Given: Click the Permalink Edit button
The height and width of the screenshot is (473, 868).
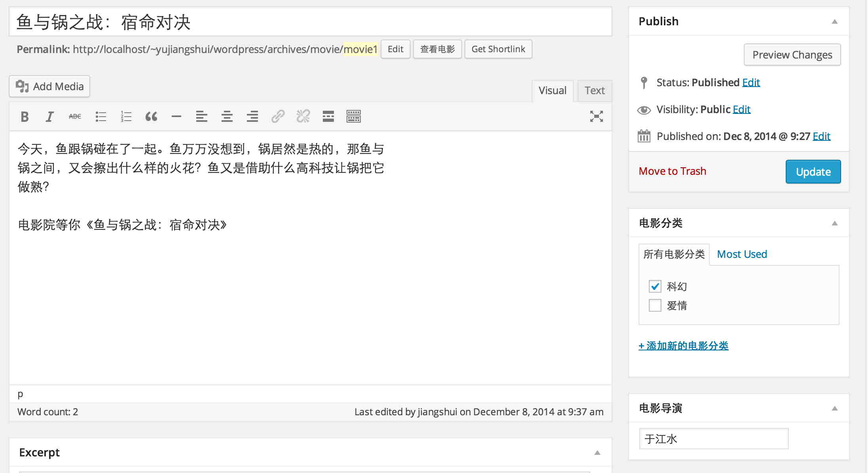Looking at the screenshot, I should [x=395, y=49].
